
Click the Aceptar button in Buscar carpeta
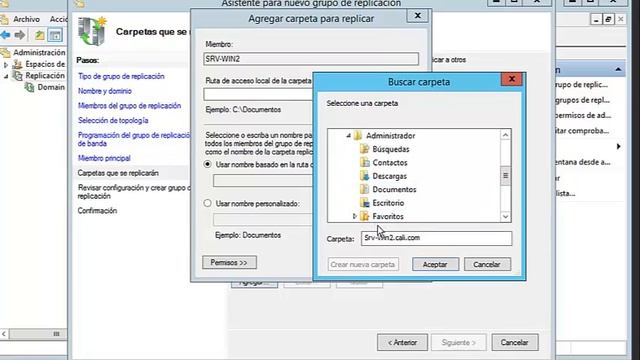coord(435,264)
